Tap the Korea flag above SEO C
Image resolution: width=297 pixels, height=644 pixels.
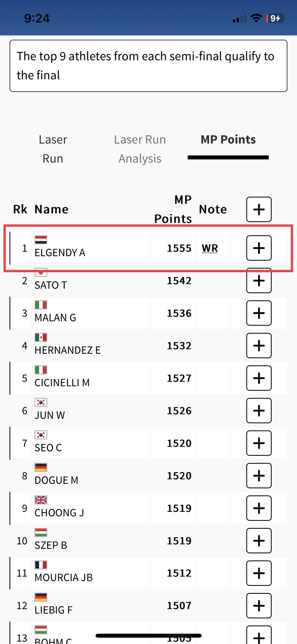41,435
